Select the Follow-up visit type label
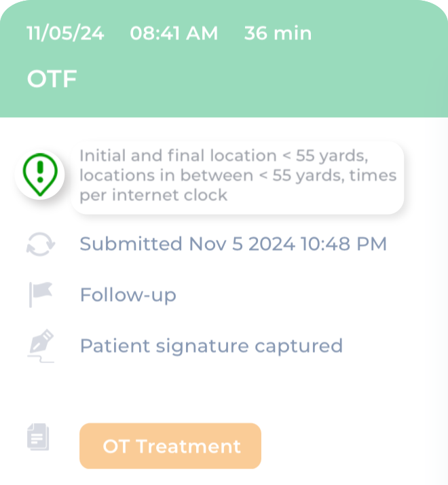 click(x=128, y=295)
